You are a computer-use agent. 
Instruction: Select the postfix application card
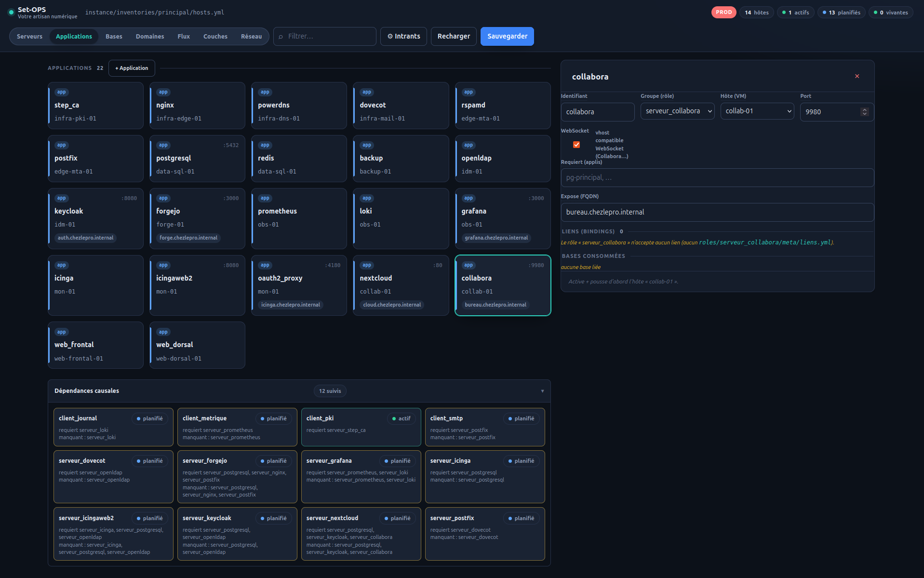point(95,159)
